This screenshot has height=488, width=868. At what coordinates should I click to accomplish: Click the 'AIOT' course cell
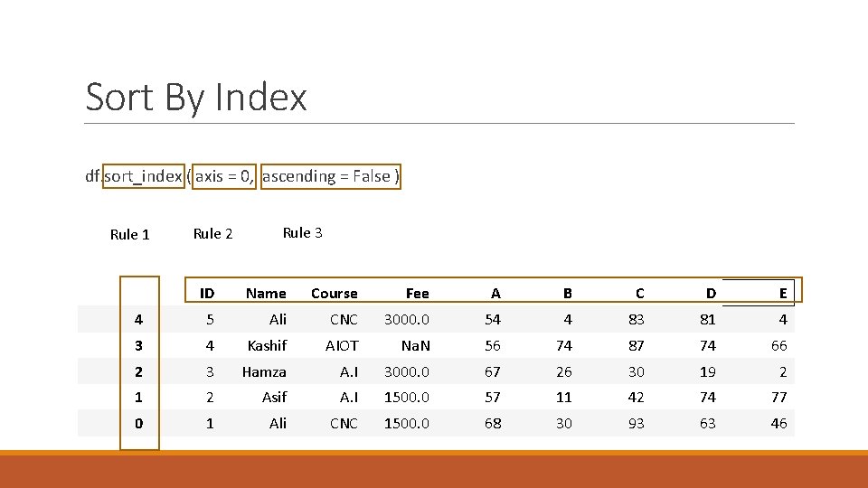[342, 346]
